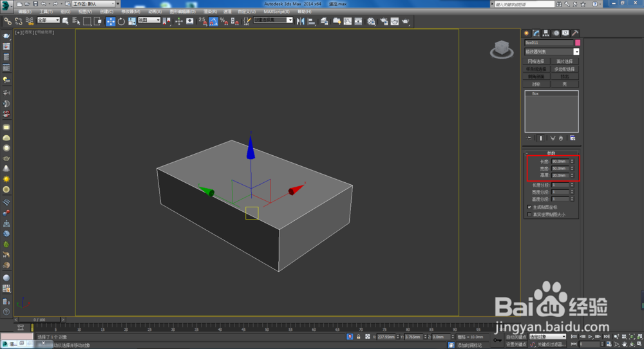Click the Unlink Selection icon
This screenshot has height=349, width=644.
pyautogui.click(x=19, y=21)
